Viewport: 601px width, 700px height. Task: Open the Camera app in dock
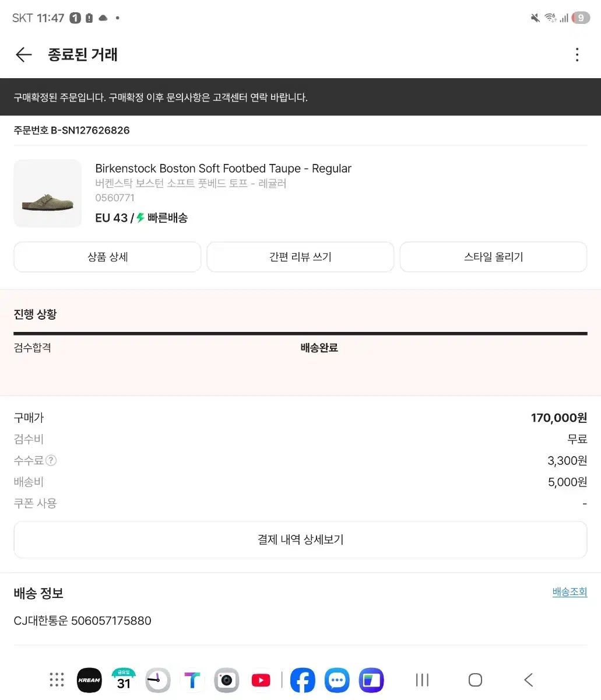tap(226, 680)
